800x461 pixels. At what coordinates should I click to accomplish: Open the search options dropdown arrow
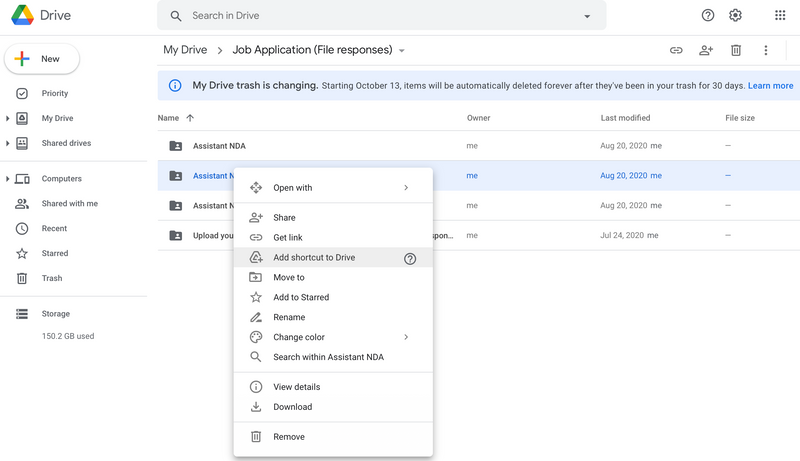tap(587, 17)
